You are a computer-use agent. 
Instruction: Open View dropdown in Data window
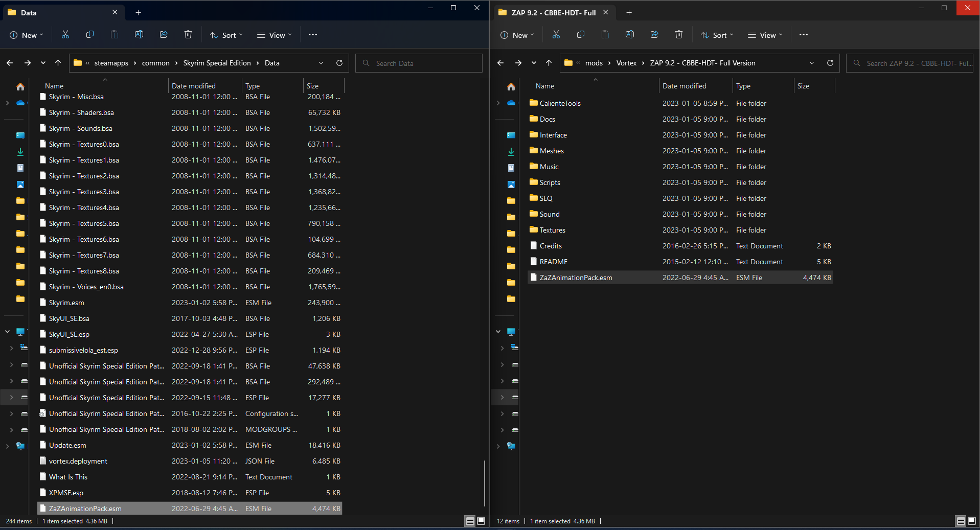(x=275, y=35)
